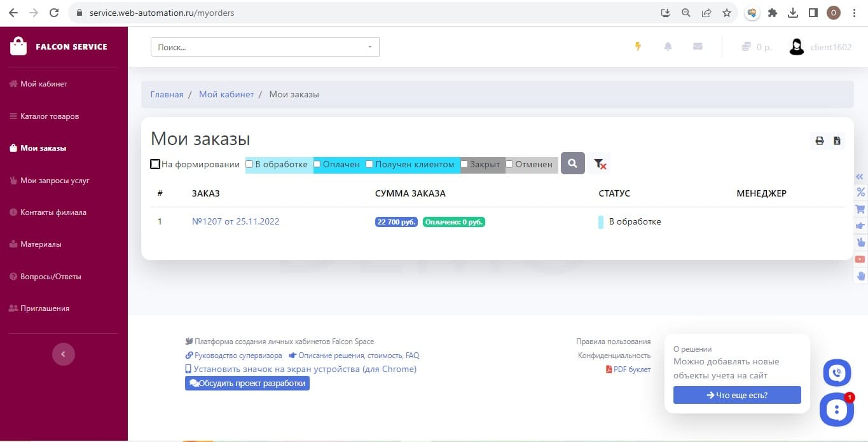
Task: Check the Закрыт filter
Action: tap(464, 164)
